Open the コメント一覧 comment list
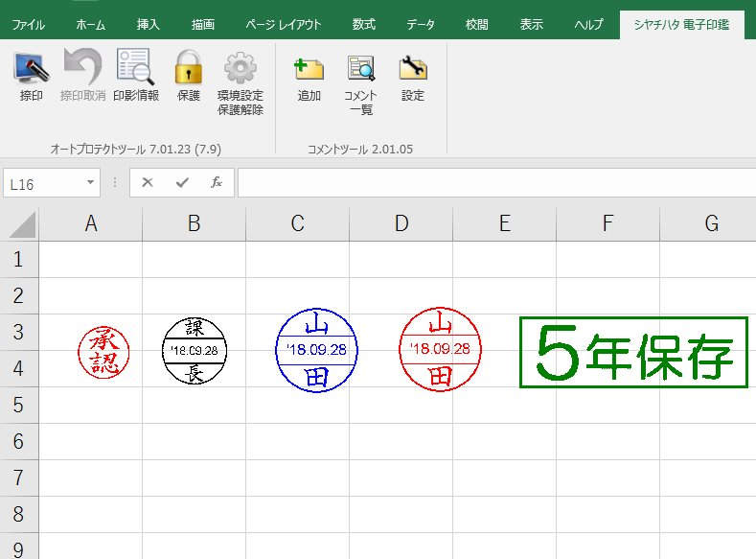Viewport: 756px width, 559px height. point(360,83)
